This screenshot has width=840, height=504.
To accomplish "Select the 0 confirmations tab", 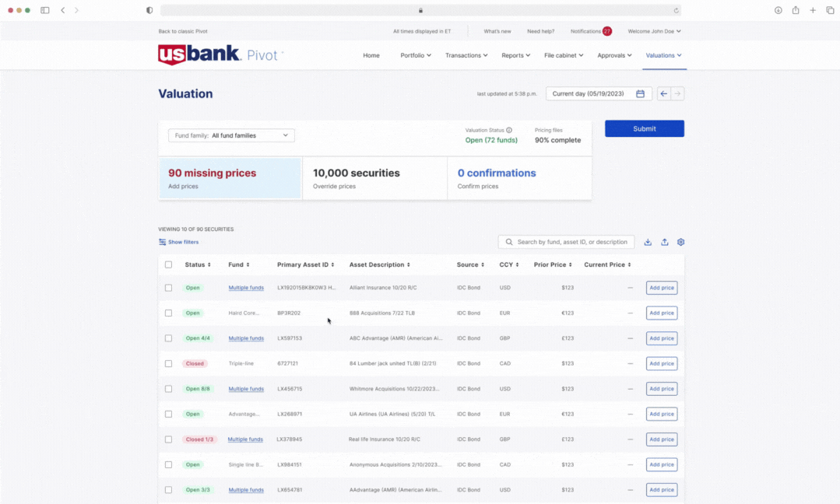I will click(519, 178).
